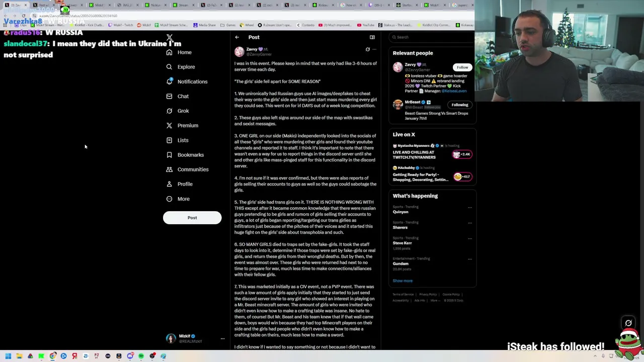This screenshot has width=644, height=362.
Task: Click the Bookmarks ribbon icon
Action: pyautogui.click(x=169, y=155)
